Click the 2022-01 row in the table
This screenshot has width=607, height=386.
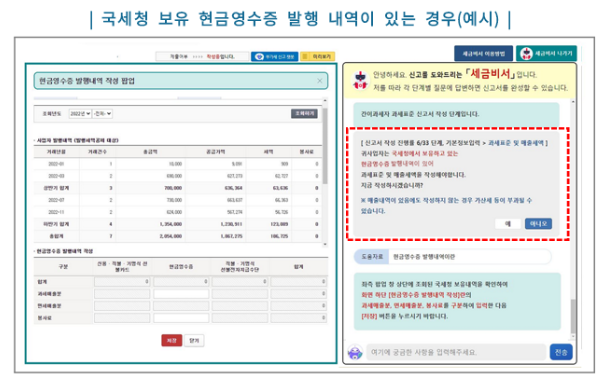point(178,164)
